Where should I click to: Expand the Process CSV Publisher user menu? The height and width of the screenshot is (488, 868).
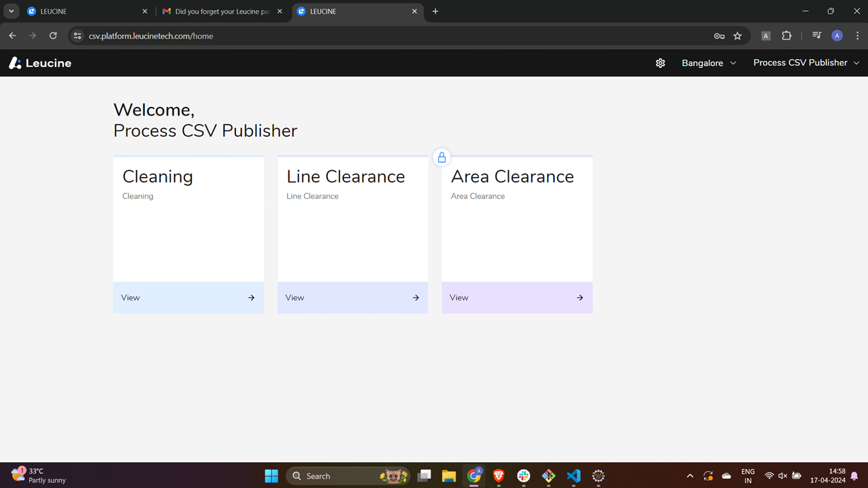(806, 63)
